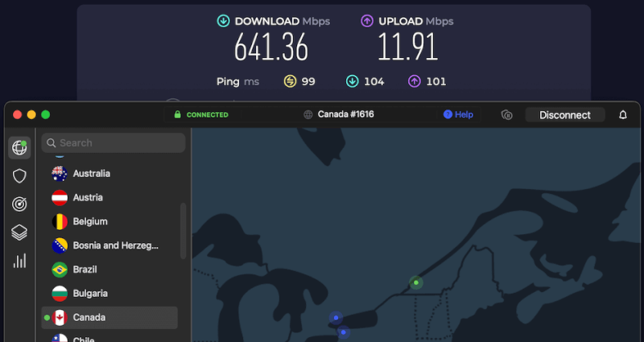Click the green fullscreen window button
The image size is (644, 342).
click(46, 114)
